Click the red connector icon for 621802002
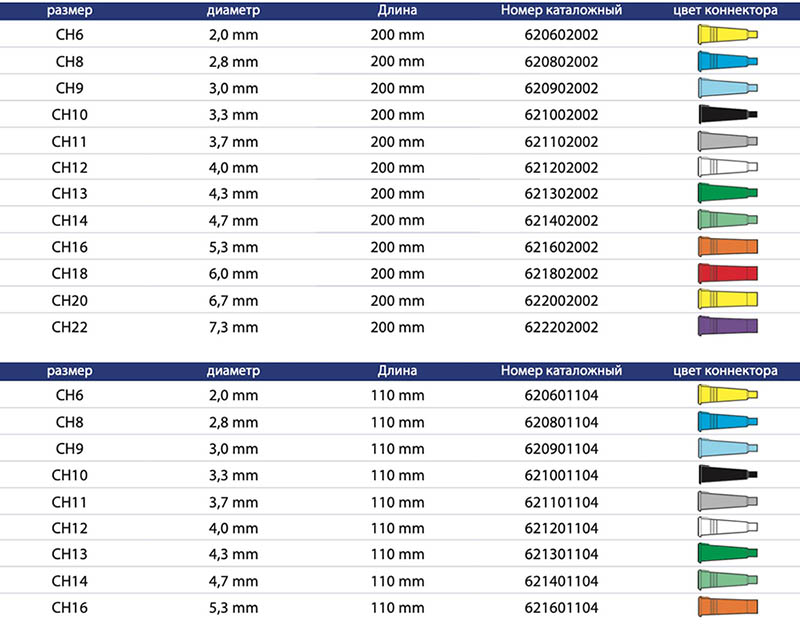800x626 pixels. (728, 273)
